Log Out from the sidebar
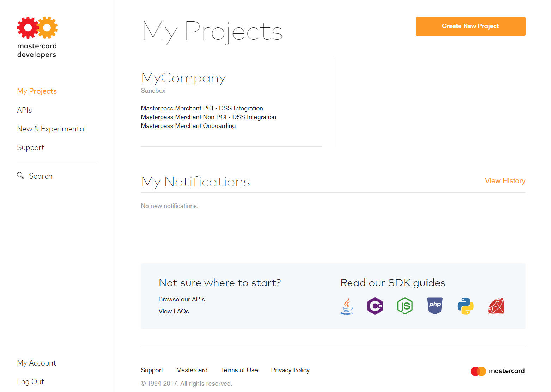Screen dimensions: 551x392 (31, 382)
